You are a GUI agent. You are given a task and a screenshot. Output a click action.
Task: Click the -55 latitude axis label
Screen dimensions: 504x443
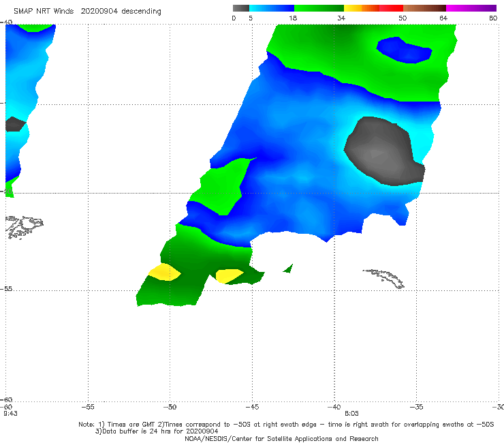pos(6,288)
